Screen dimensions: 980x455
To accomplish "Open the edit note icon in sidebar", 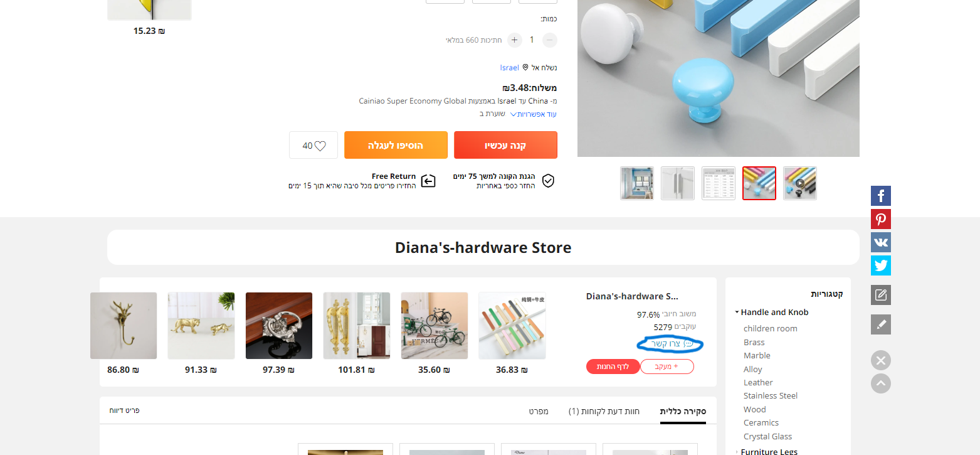I will pos(880,295).
